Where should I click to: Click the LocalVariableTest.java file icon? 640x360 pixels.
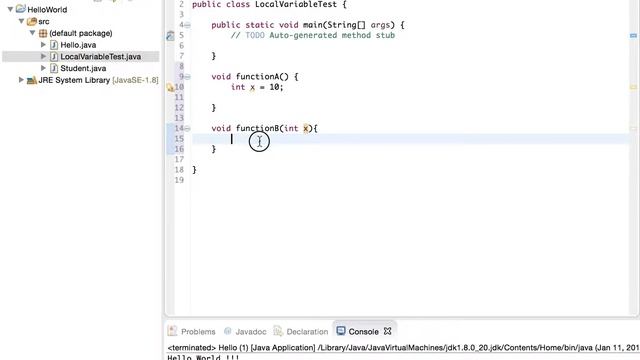point(54,56)
